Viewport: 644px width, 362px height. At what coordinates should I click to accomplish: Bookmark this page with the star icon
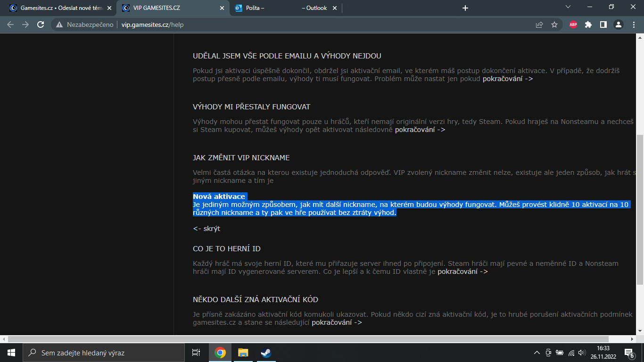(554, 25)
